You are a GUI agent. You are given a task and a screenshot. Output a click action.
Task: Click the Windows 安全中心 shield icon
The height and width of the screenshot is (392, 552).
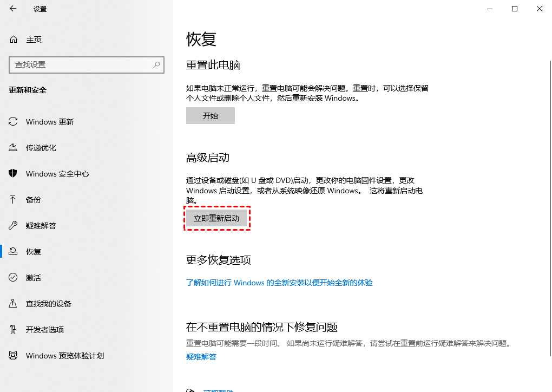pyautogui.click(x=13, y=173)
